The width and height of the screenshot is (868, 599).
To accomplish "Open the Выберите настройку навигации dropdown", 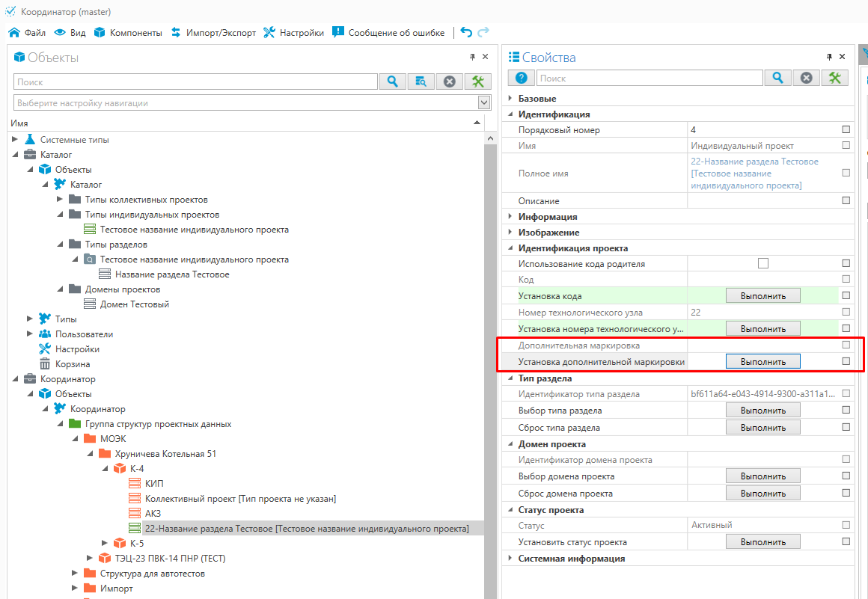I will point(483,103).
